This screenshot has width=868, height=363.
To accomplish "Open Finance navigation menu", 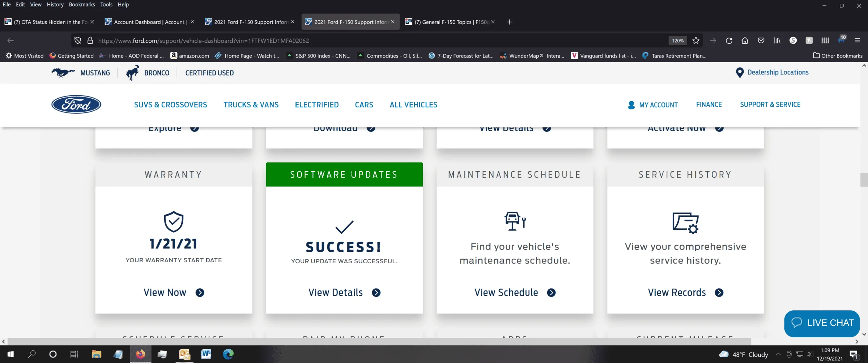I will tap(709, 104).
